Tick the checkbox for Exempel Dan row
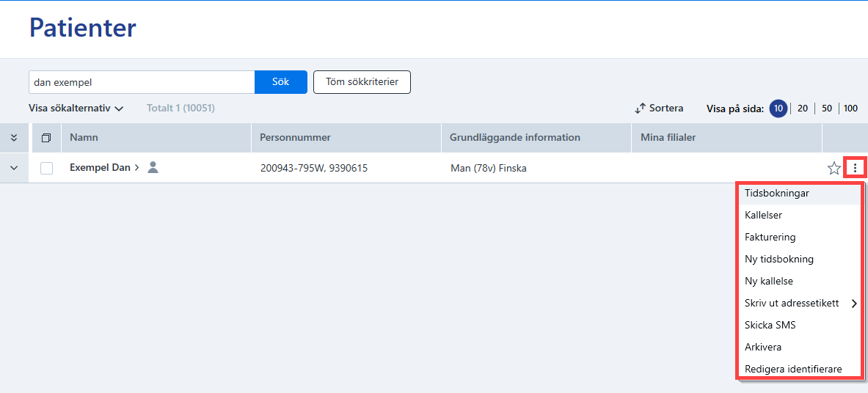This screenshot has width=868, height=393. point(46,168)
